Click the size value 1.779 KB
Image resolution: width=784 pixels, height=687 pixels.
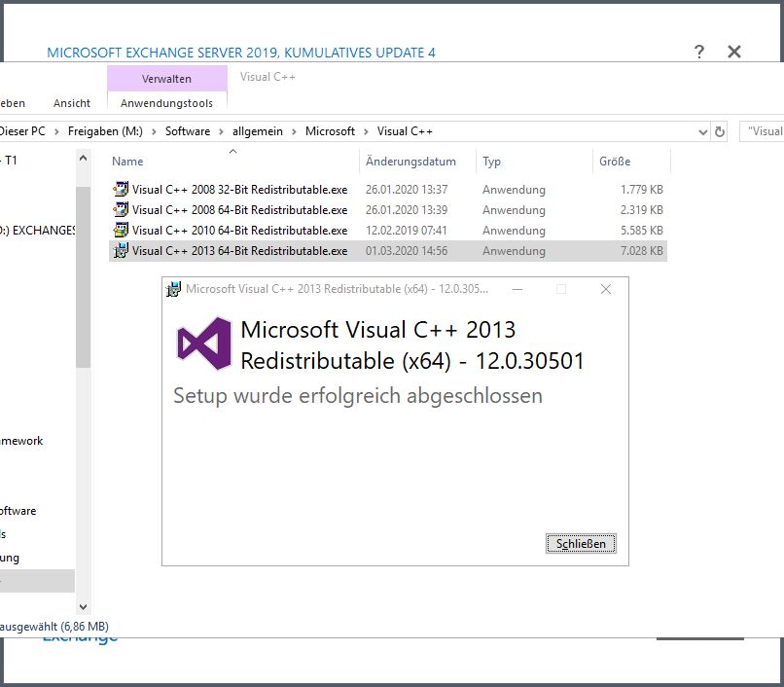[x=642, y=190]
